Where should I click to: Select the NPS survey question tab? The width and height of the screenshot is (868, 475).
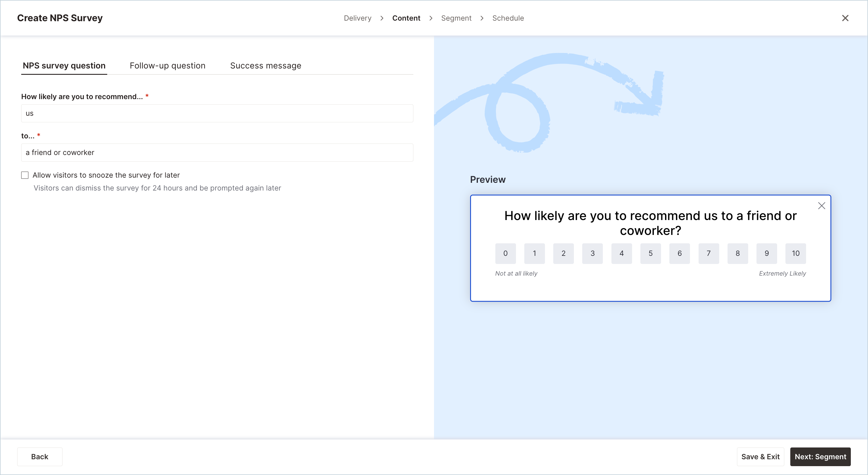[x=64, y=66]
